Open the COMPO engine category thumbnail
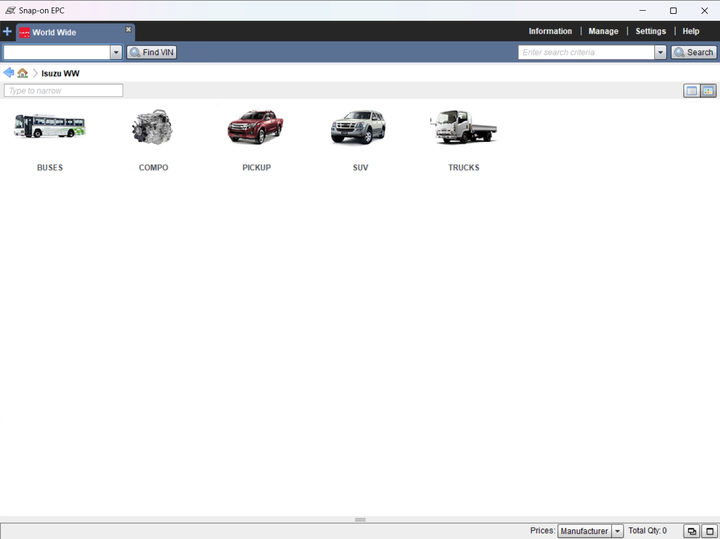Viewport: 720px width, 539px height. pyautogui.click(x=152, y=127)
